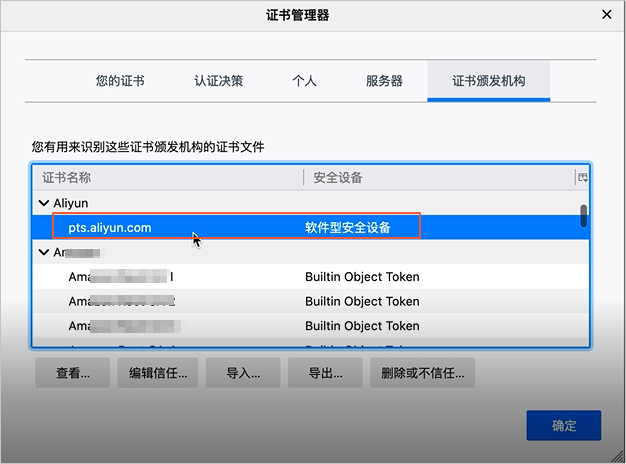626x464 pixels.
Task: Open the 证书颁发机构 tab
Action: pyautogui.click(x=489, y=81)
